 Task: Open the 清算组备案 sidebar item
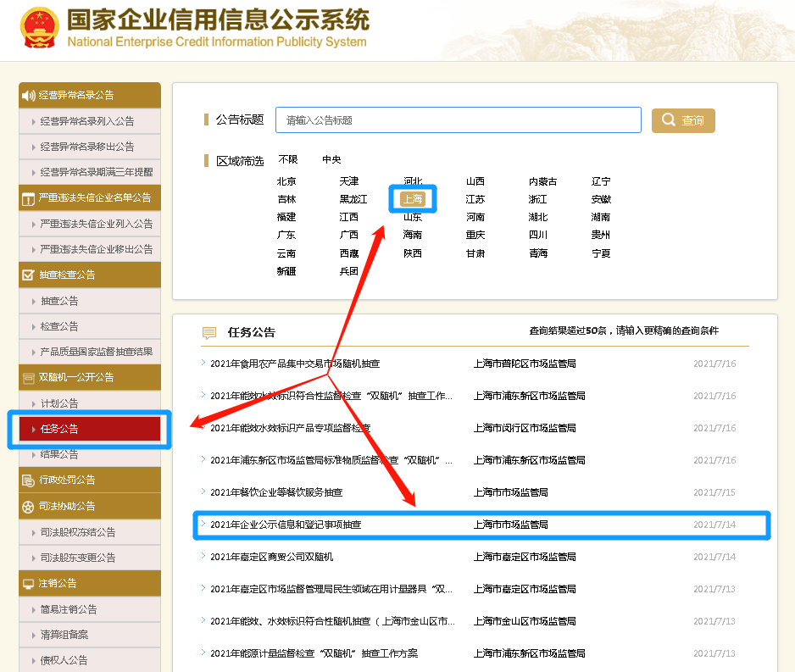point(90,635)
